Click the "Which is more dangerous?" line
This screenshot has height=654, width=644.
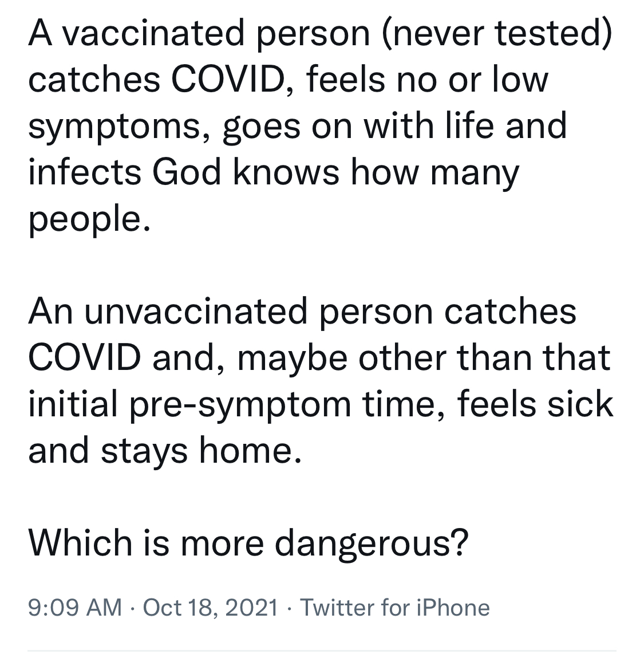248,542
